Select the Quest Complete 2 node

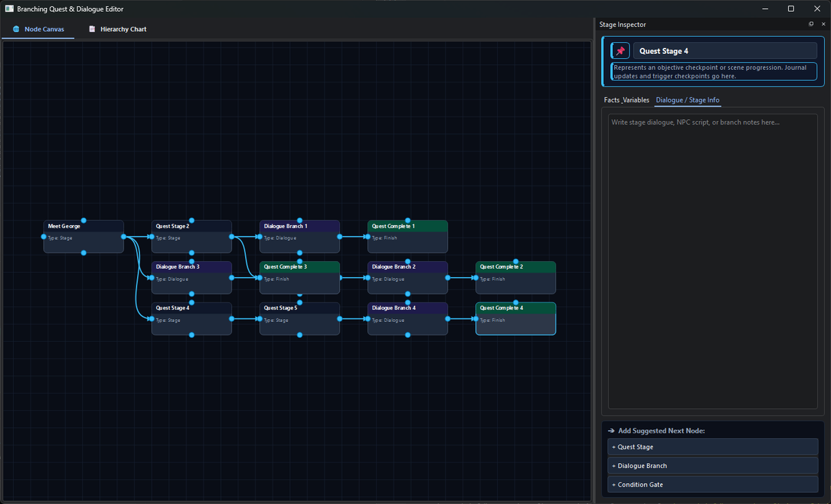pyautogui.click(x=516, y=278)
